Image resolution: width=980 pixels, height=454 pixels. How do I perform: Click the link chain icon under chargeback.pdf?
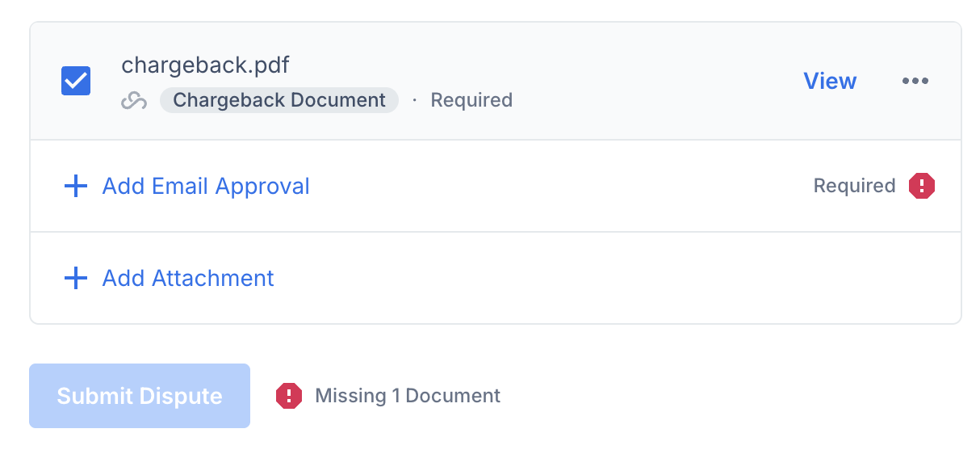pos(134,100)
